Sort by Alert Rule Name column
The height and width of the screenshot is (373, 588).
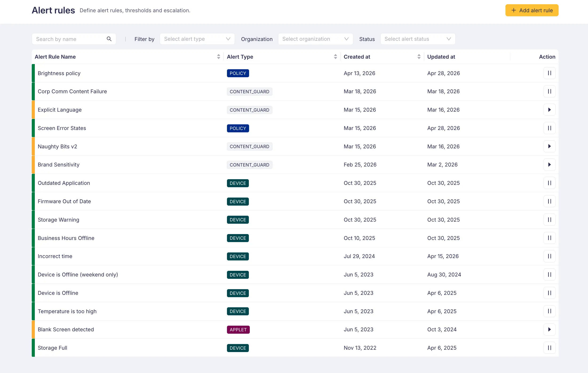click(x=218, y=57)
